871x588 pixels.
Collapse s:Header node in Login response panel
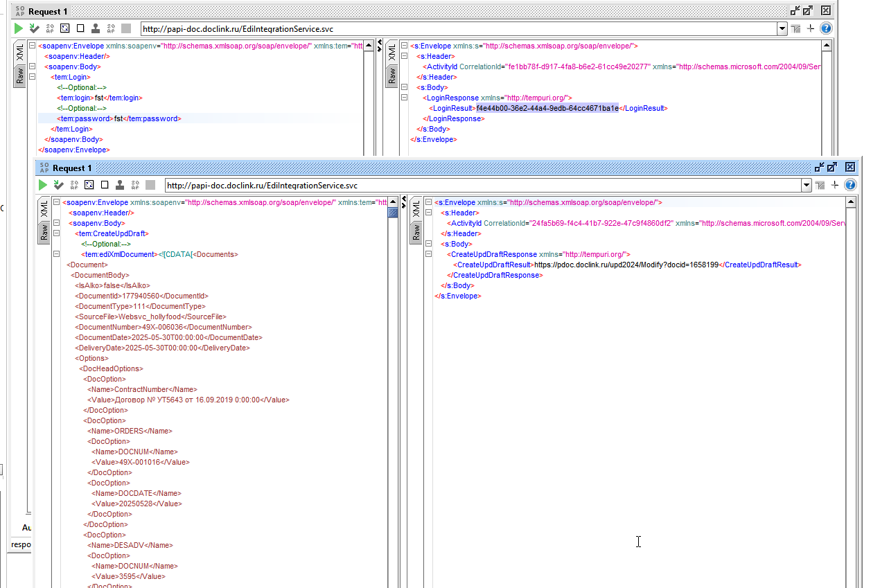[403, 56]
